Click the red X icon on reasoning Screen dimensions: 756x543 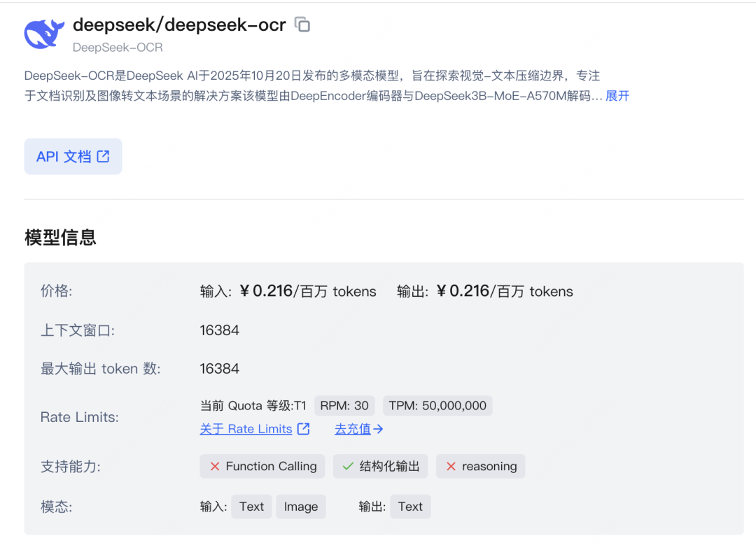(x=451, y=467)
